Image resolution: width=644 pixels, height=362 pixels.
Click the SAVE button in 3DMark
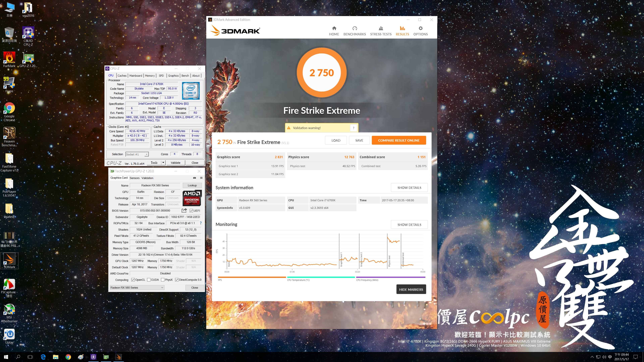click(x=359, y=140)
